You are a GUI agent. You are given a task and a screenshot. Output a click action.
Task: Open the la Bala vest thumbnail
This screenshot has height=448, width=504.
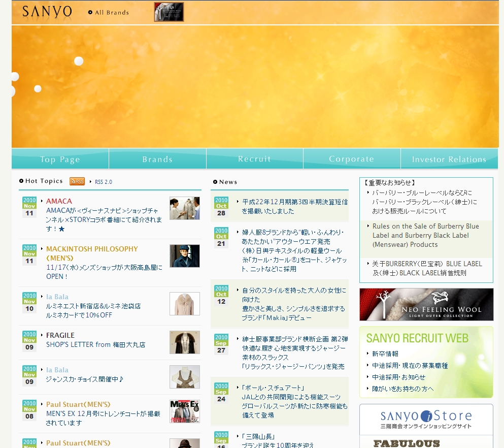(x=185, y=376)
